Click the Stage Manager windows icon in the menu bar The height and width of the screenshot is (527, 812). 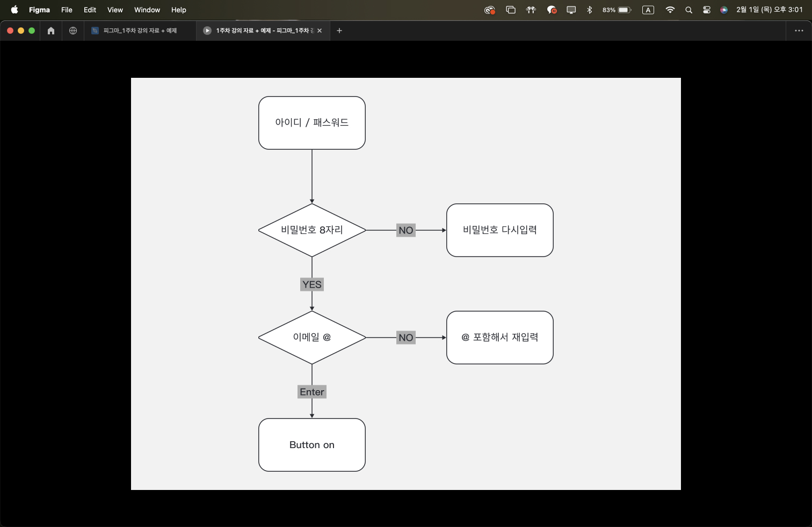(x=511, y=10)
